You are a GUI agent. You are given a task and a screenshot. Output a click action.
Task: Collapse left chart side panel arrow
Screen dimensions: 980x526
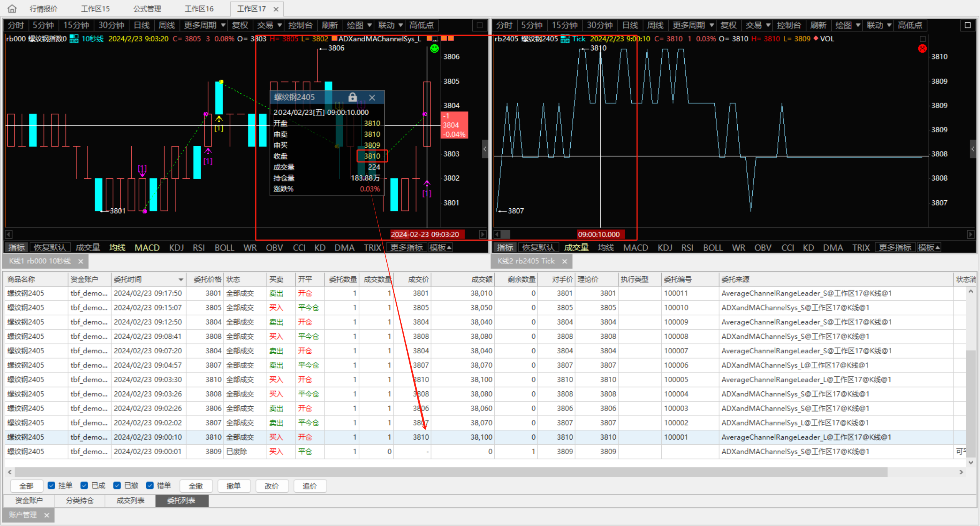[485, 149]
